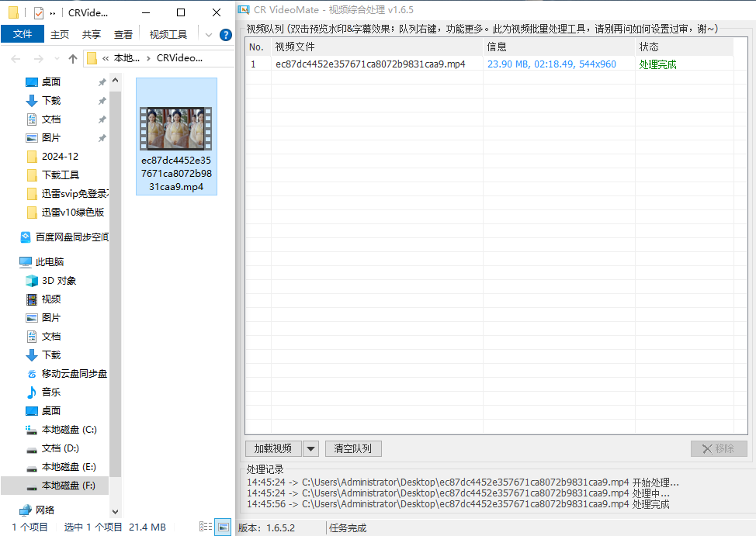This screenshot has width=756, height=536.
Task: Click navigation pane scroll up arrow
Action: pos(115,80)
